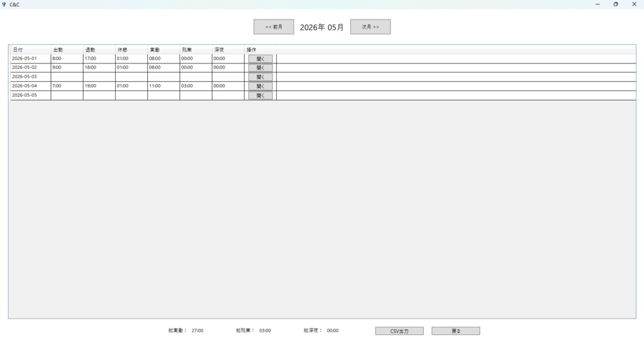Click the 日付 column header
644x343 pixels.
coord(31,50)
